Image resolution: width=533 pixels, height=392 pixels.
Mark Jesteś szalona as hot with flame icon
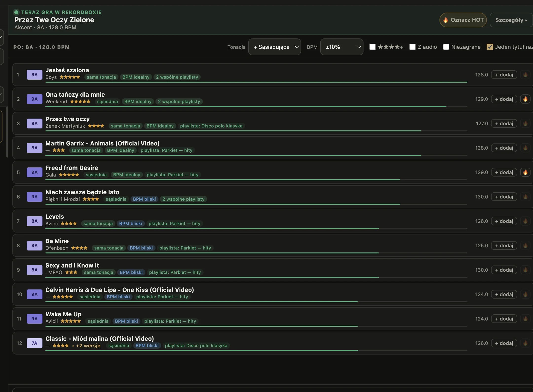click(x=525, y=75)
